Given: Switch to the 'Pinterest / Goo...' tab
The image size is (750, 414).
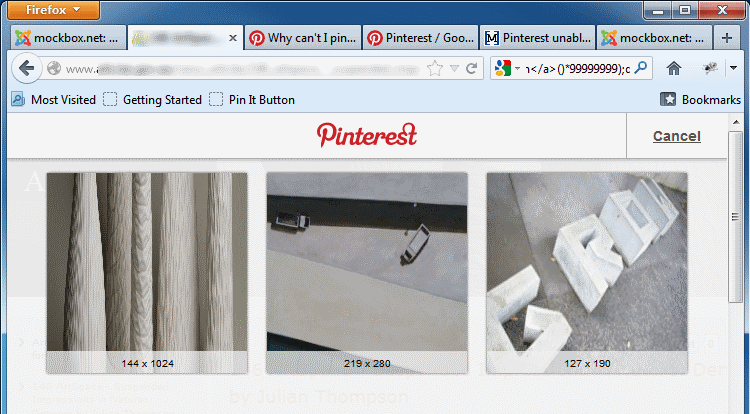Looking at the screenshot, I should pos(421,38).
